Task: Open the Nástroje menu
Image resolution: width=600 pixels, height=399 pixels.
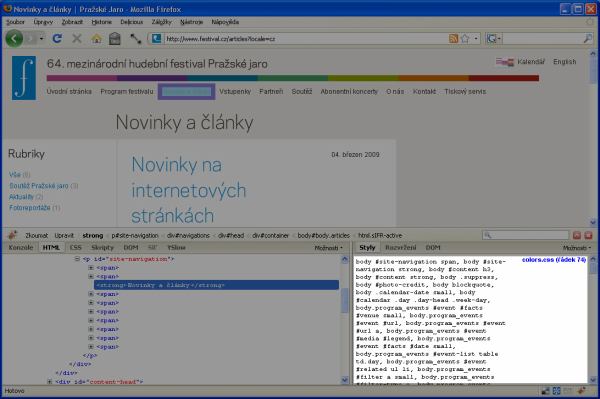Action: (192, 22)
